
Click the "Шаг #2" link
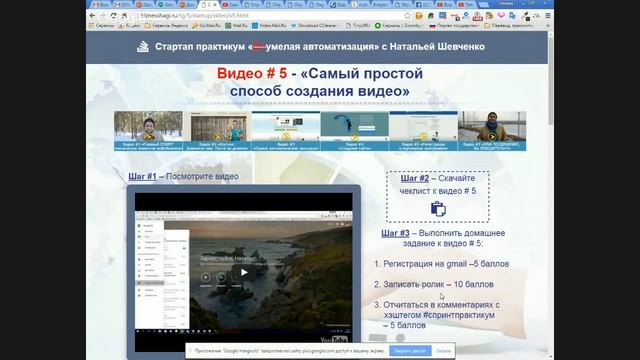point(415,178)
